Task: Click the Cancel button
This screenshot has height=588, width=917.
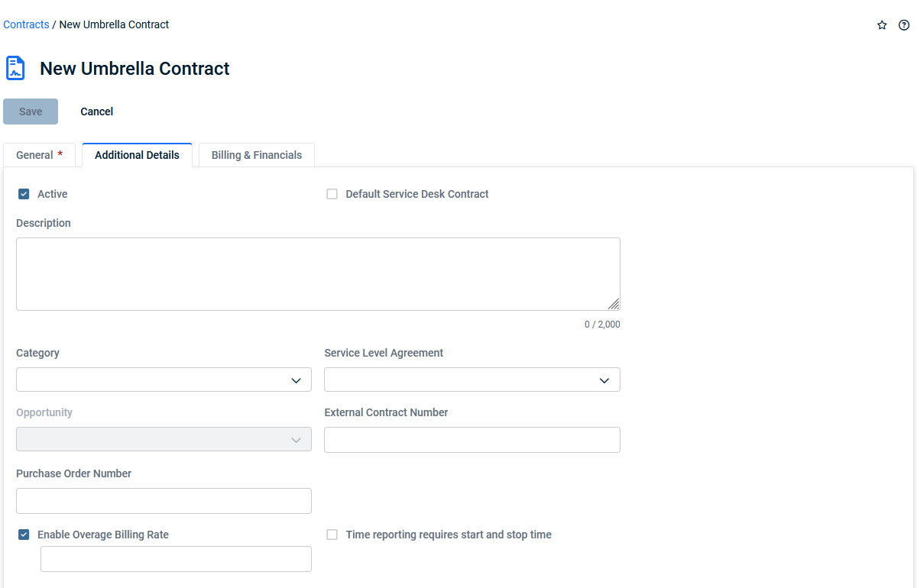Action: coord(97,111)
